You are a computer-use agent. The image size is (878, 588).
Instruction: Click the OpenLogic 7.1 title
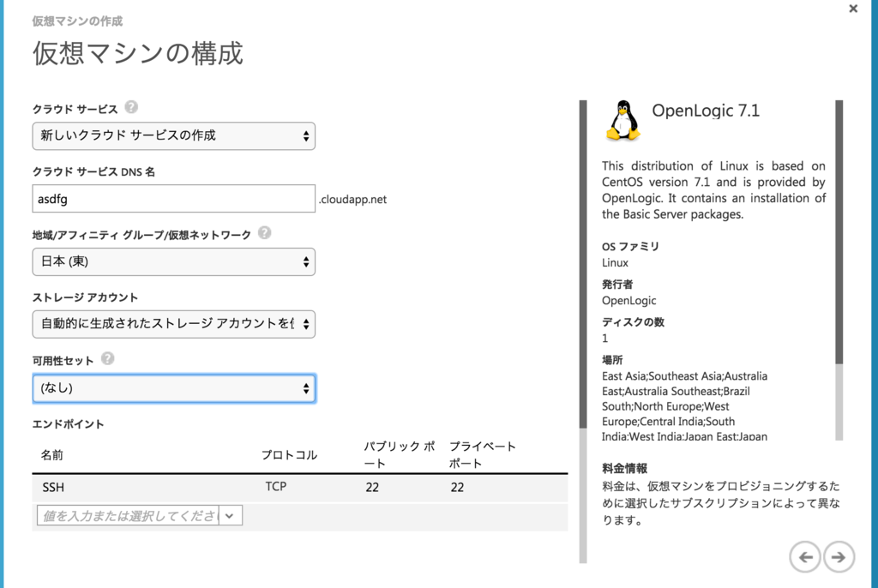point(706,111)
